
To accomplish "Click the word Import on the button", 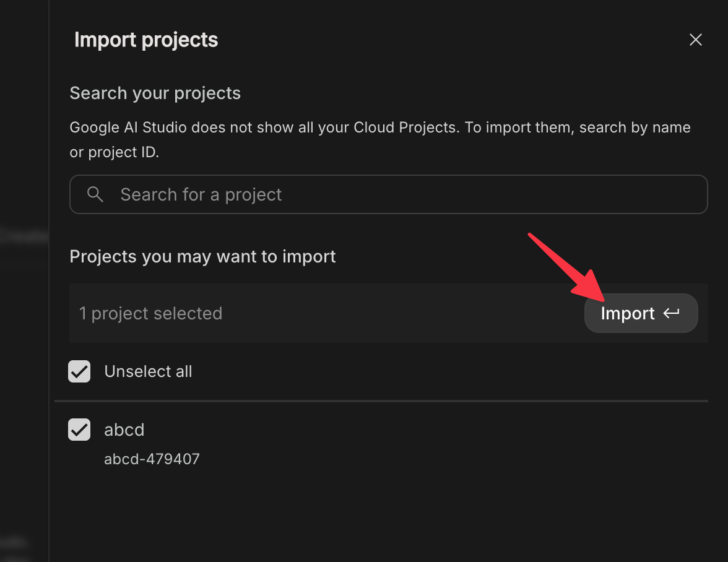I will pyautogui.click(x=627, y=313).
